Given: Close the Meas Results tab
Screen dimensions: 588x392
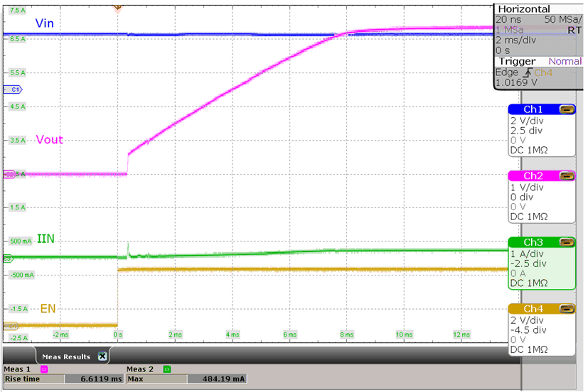Looking at the screenshot, I should [102, 356].
